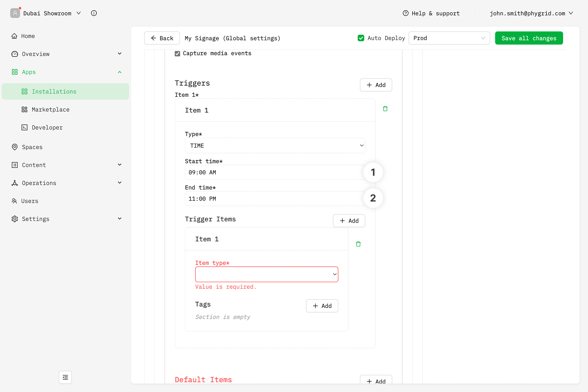The image size is (588, 392).
Task: Click the Dubai Showroom avatar icon
Action: pyautogui.click(x=15, y=13)
